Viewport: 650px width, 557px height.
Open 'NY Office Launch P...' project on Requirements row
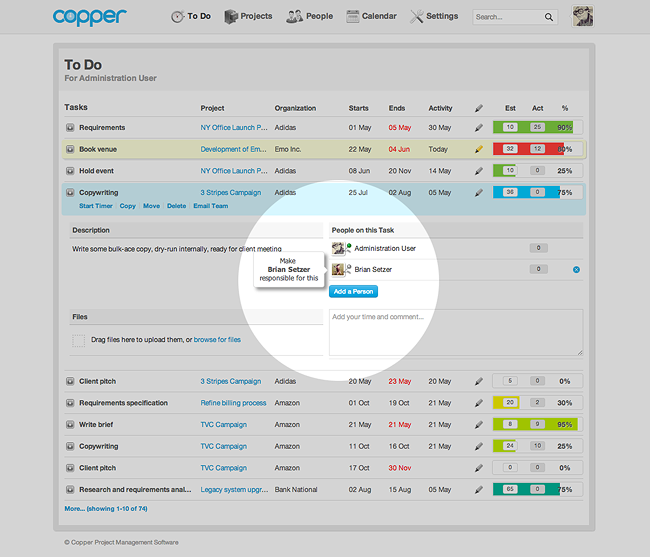click(234, 128)
